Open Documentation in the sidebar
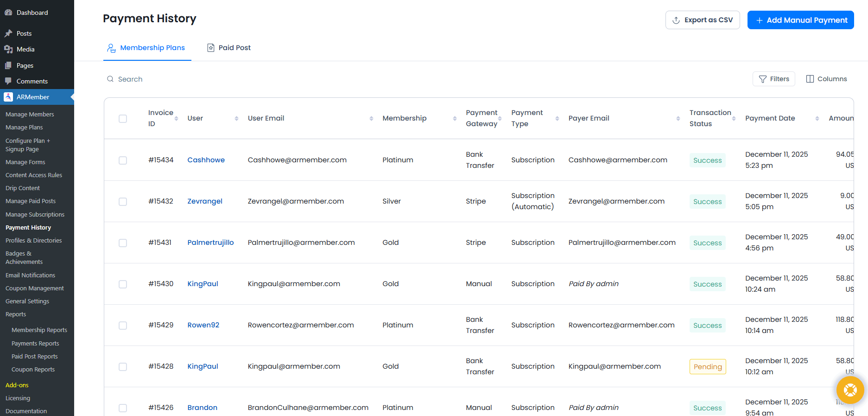The height and width of the screenshot is (416, 868). (26, 411)
